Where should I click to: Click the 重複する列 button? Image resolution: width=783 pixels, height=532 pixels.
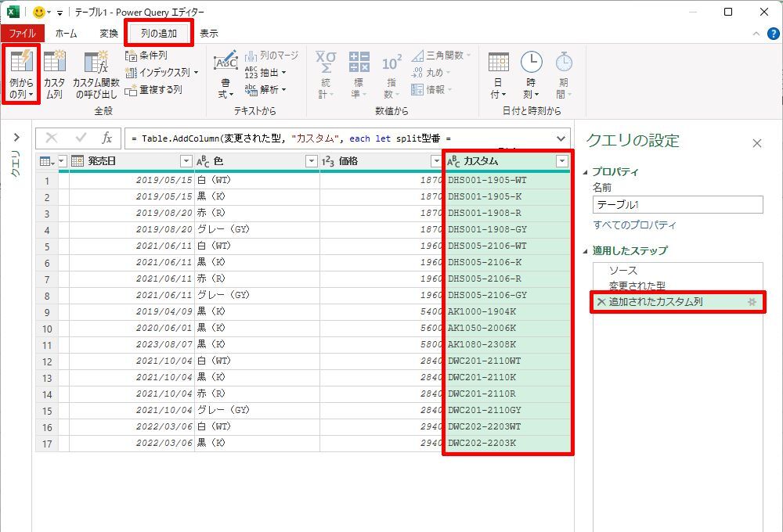(153, 89)
